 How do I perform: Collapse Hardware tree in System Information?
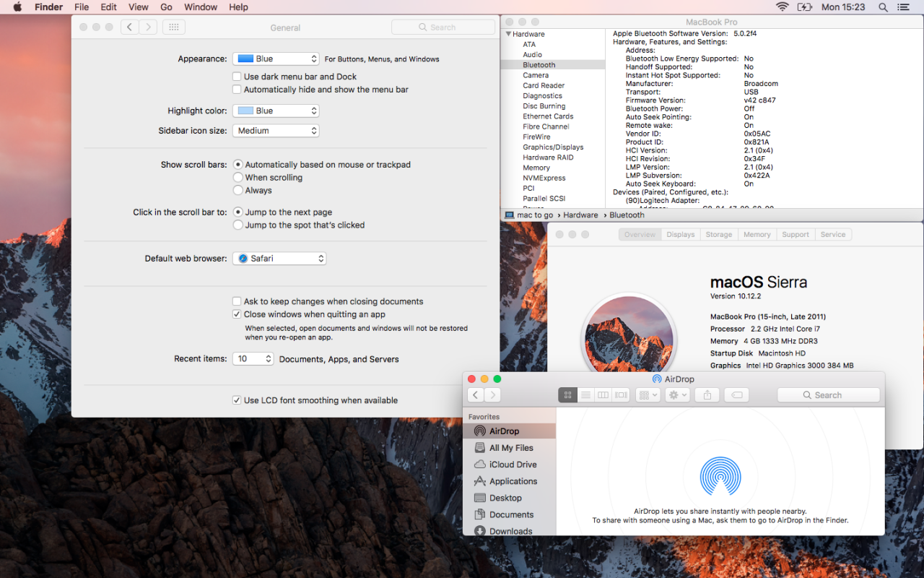pyautogui.click(x=509, y=34)
